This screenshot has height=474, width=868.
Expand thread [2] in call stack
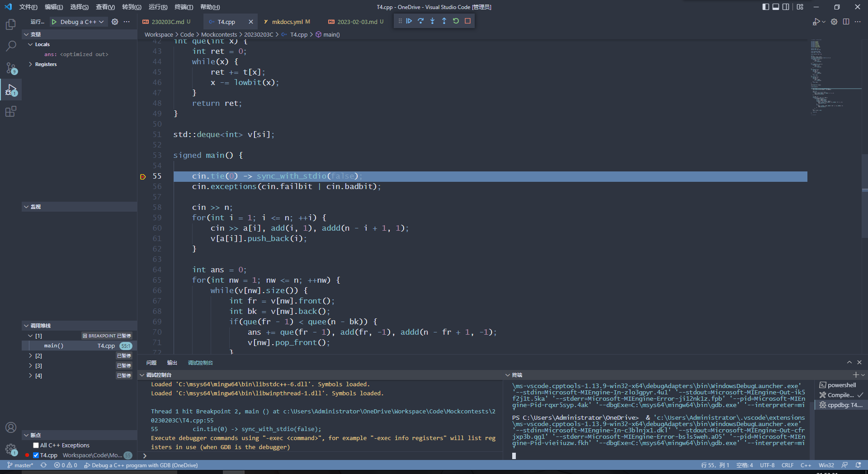pyautogui.click(x=30, y=356)
